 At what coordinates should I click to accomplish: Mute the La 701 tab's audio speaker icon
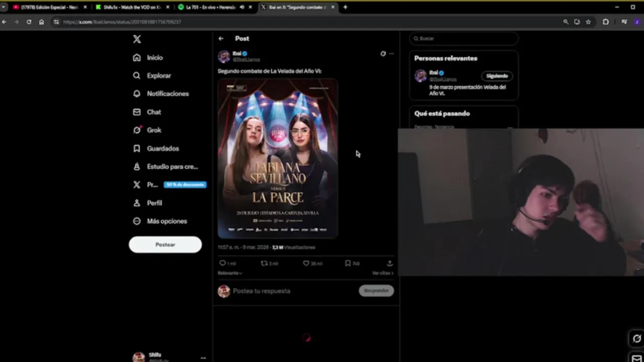click(242, 8)
